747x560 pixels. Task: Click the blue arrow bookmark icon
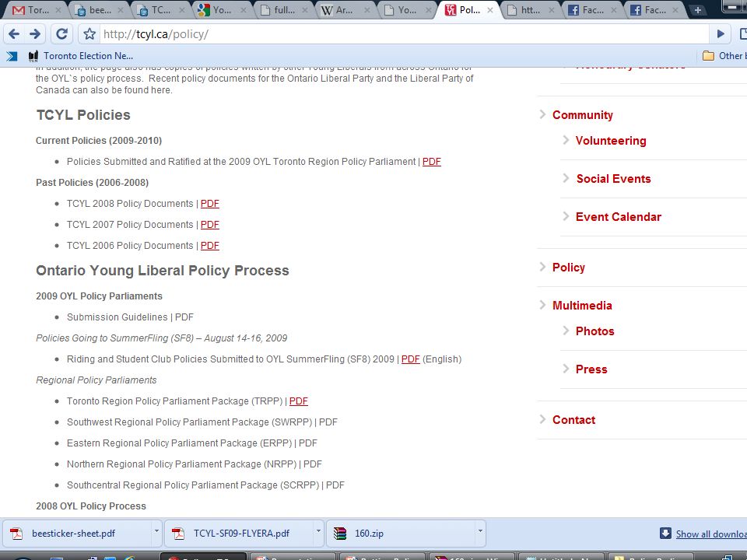12,56
